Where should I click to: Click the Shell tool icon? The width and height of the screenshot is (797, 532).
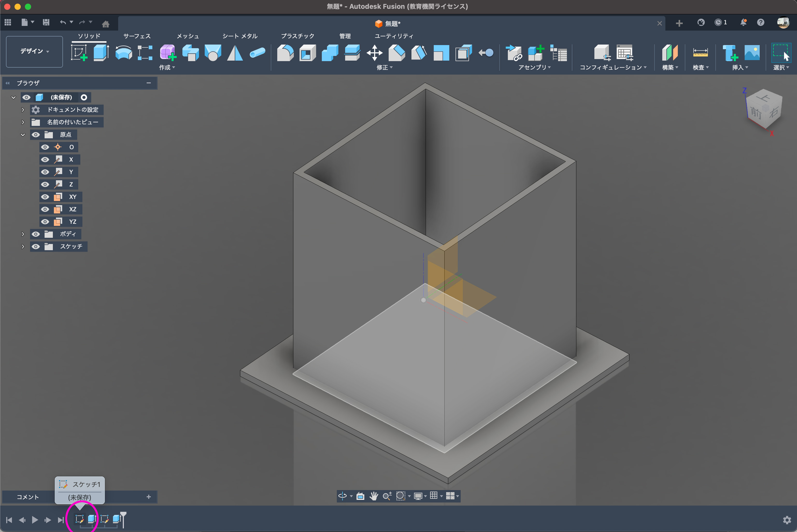[308, 53]
